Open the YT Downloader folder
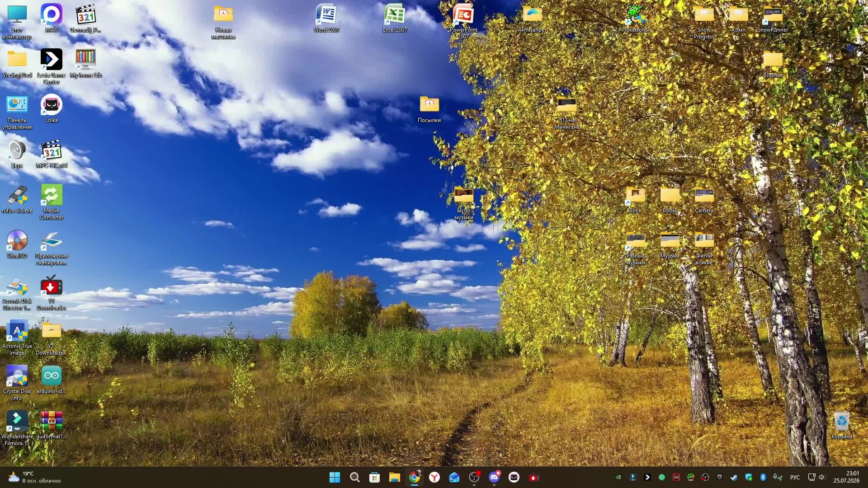This screenshot has height=488, width=868. (x=52, y=338)
